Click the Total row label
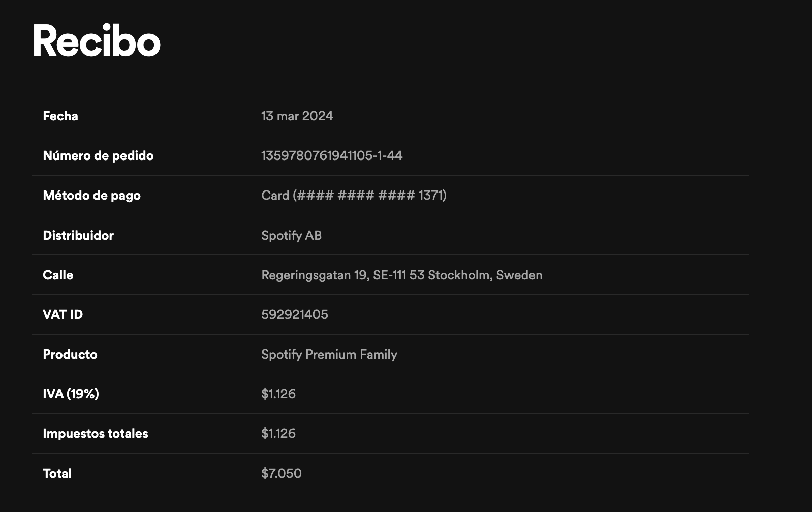 click(57, 473)
